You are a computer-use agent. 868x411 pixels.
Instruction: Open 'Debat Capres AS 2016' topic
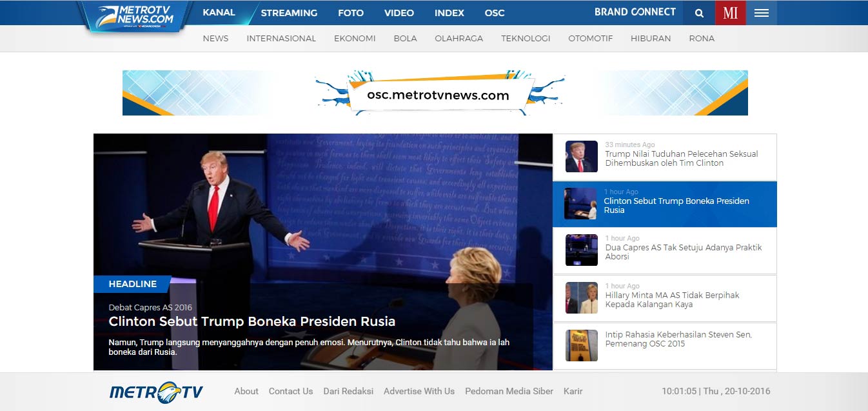(x=150, y=308)
